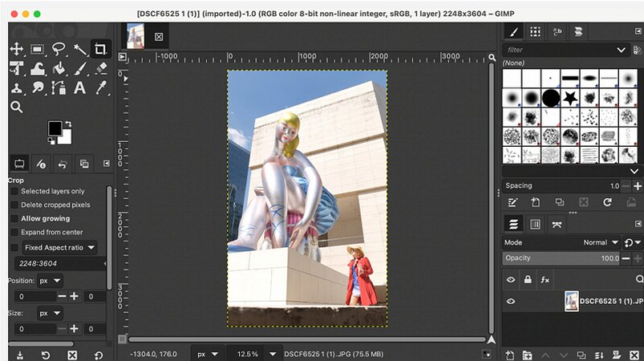Hide the DSCF6525 1 (1).JPG layer
The height and width of the screenshot is (361, 644).
[x=511, y=301]
